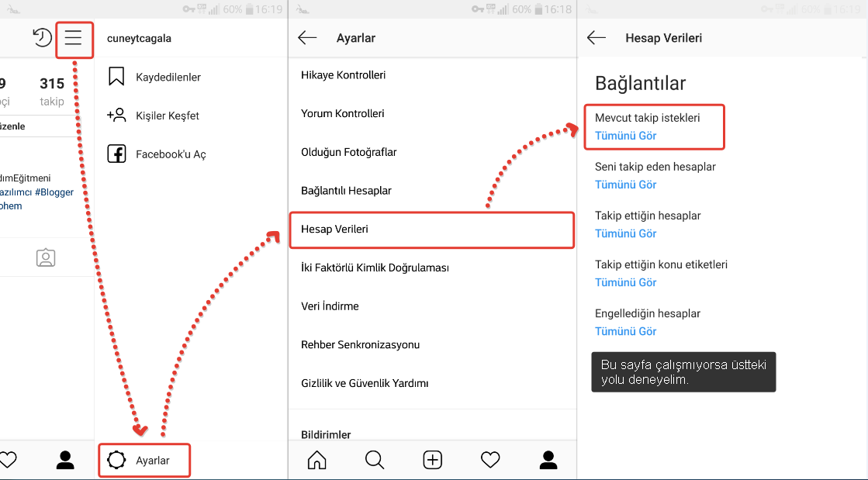The height and width of the screenshot is (480, 868).
Task: Click the Facebook logo icon
Action: click(x=117, y=154)
